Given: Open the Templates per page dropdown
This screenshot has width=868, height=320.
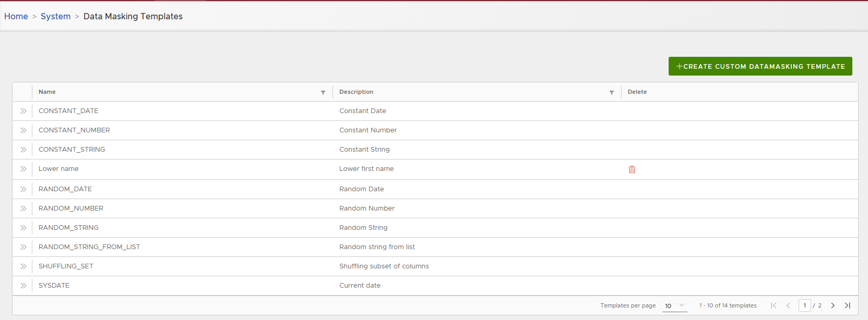Looking at the screenshot, I should [674, 306].
